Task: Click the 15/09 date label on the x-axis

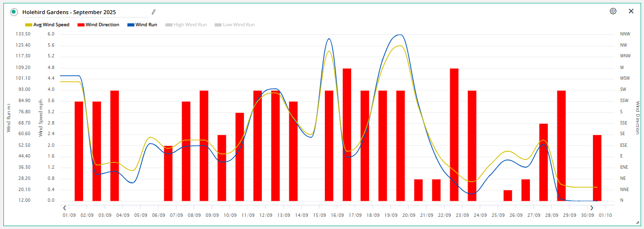Action: click(x=320, y=215)
